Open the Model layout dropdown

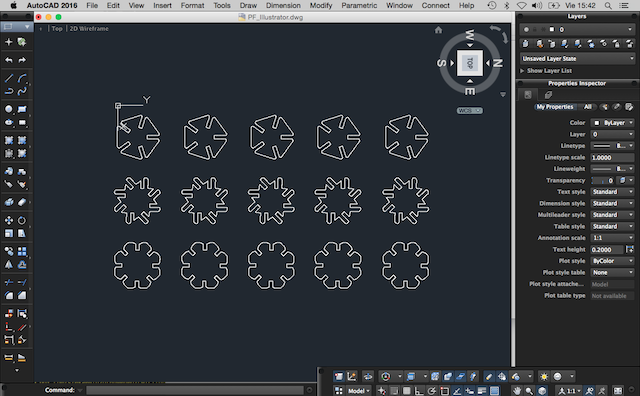358,391
